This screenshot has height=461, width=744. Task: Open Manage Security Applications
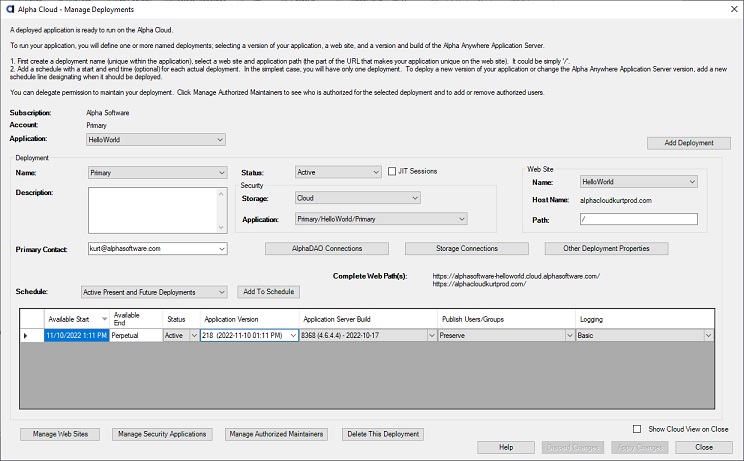162,434
